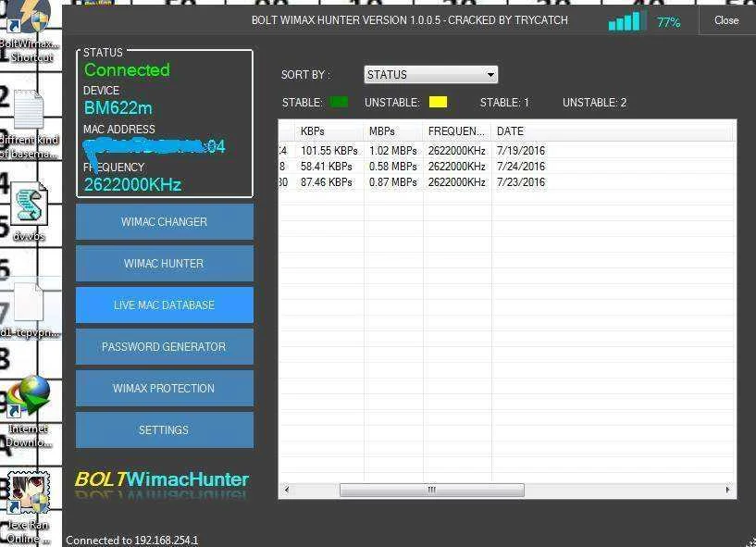756x547 pixels.
Task: Click the horizontal scrollbar right arrow
Action: pyautogui.click(x=727, y=491)
